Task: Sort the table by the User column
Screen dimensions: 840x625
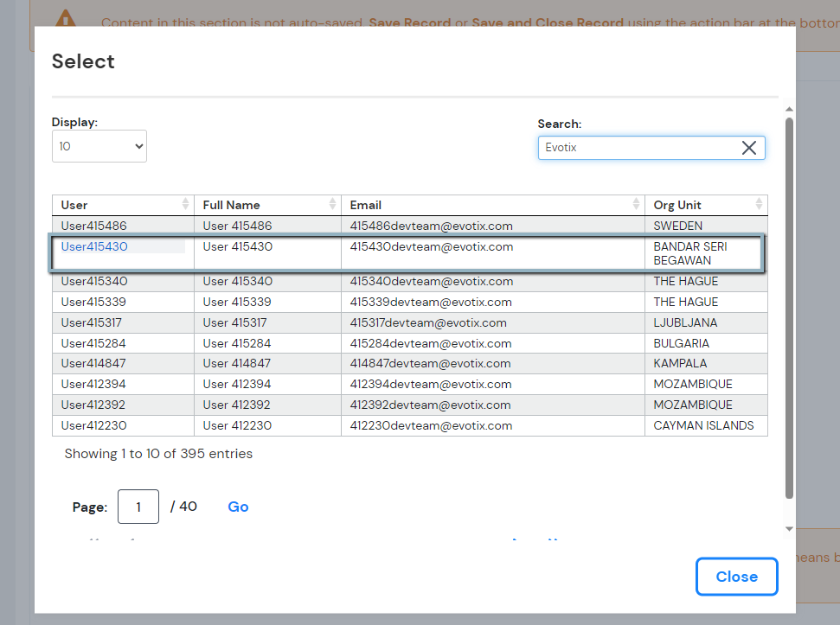Action: (187, 205)
